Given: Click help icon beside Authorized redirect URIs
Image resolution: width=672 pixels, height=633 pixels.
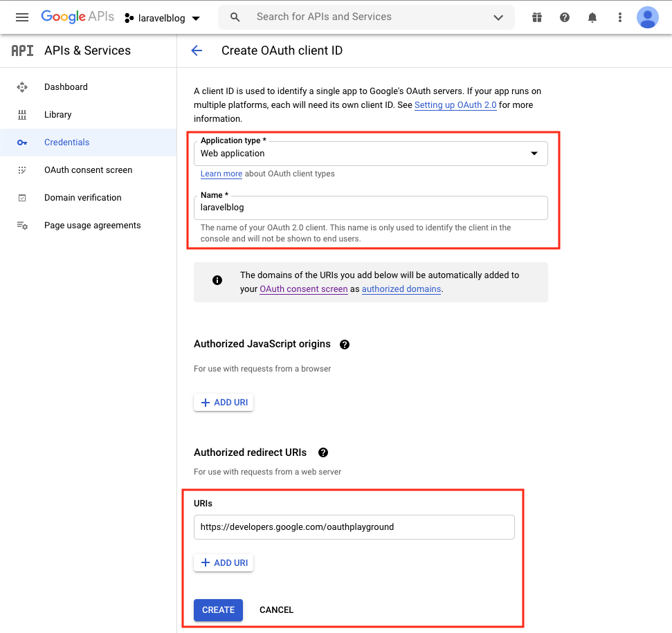Looking at the screenshot, I should 323,452.
